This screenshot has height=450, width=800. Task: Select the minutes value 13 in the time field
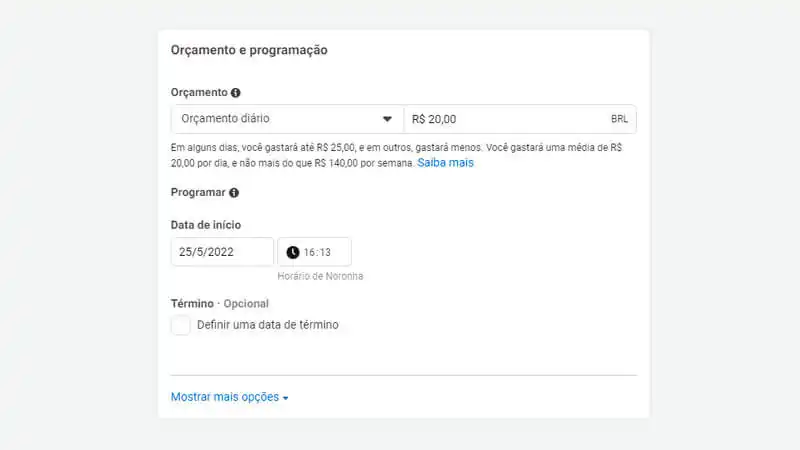[x=325, y=252]
